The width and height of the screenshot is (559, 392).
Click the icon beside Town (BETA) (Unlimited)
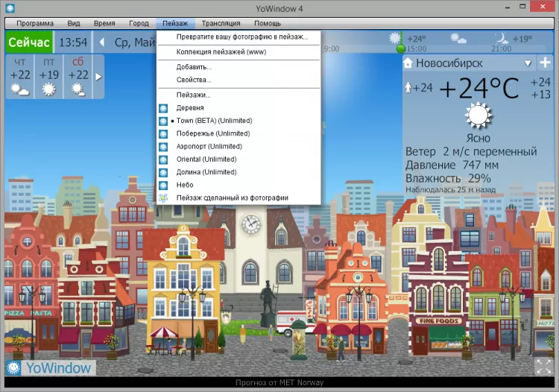(x=163, y=121)
